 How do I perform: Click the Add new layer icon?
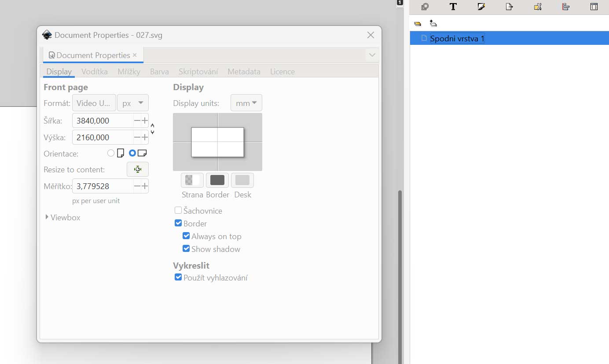click(x=433, y=24)
